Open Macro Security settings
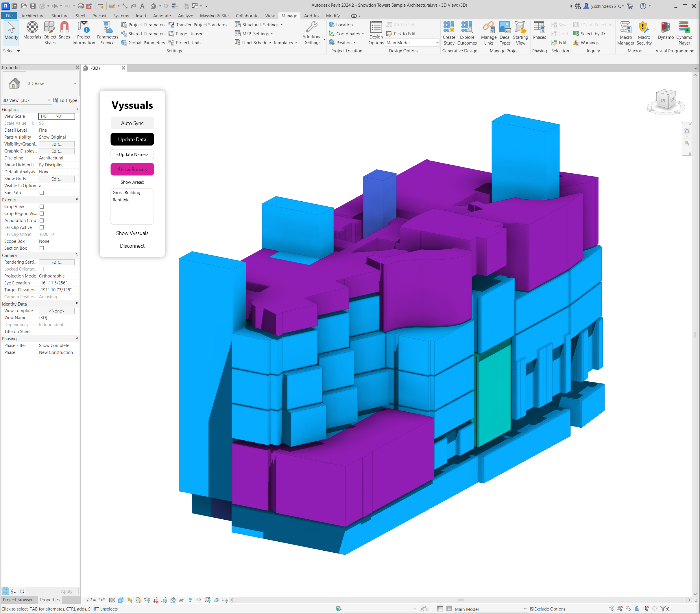 coord(644,33)
